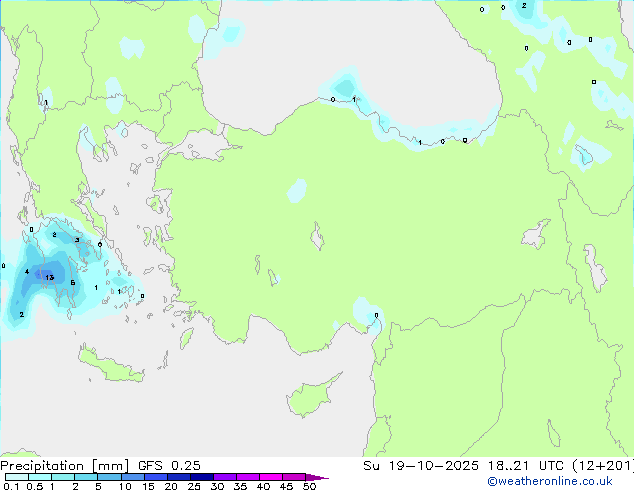Click the '10' legend scale label
Viewport: 634px width, 490px height.
[125, 486]
